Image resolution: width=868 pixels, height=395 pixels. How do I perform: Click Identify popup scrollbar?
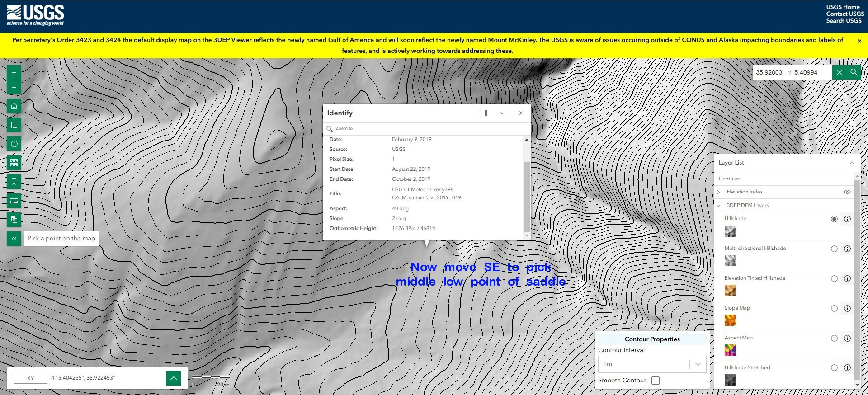[x=526, y=197]
